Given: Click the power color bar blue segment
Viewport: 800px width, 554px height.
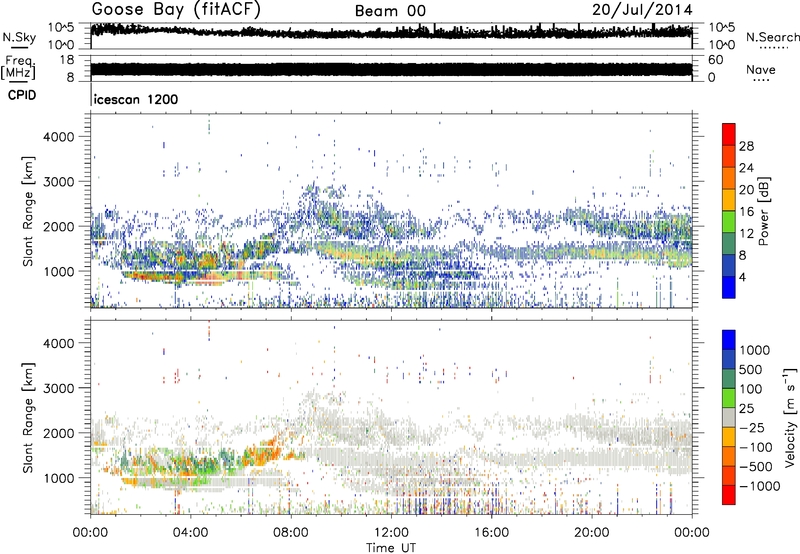Looking at the screenshot, I should tap(729, 287).
